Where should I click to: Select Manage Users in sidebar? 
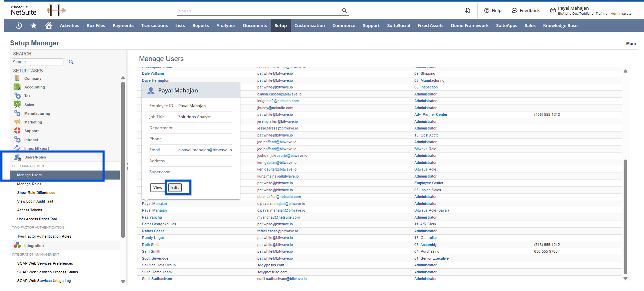point(65,175)
